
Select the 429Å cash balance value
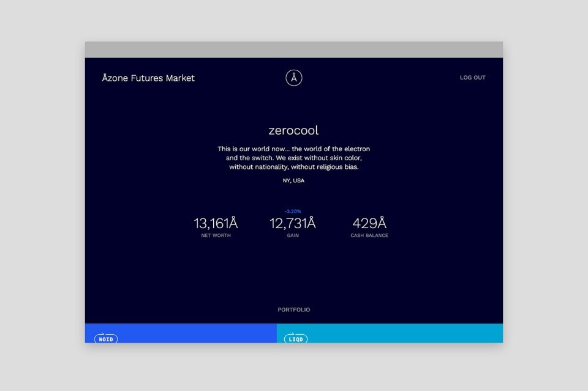(369, 223)
